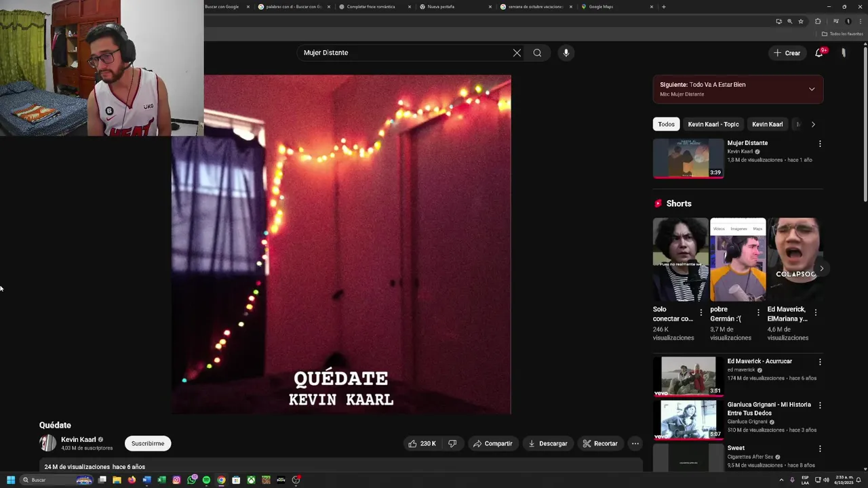Screen dimensions: 868x488
Task: Share the video via Compartir
Action: pos(493,443)
